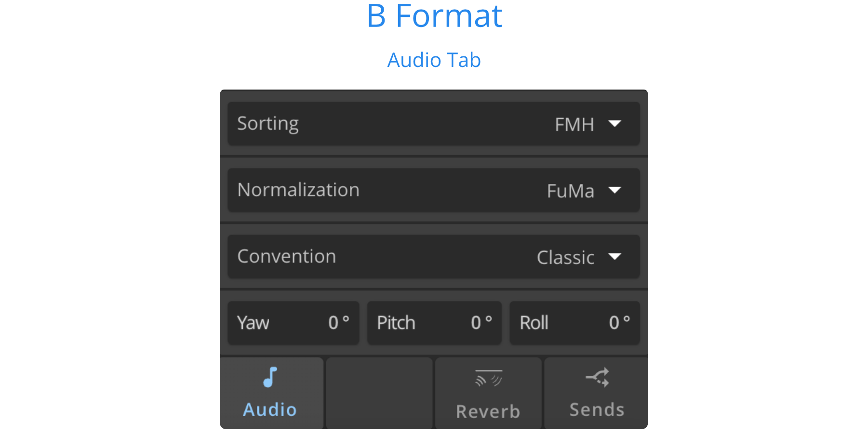Click the Yaw angle value field
The image size is (868, 434).
(338, 323)
